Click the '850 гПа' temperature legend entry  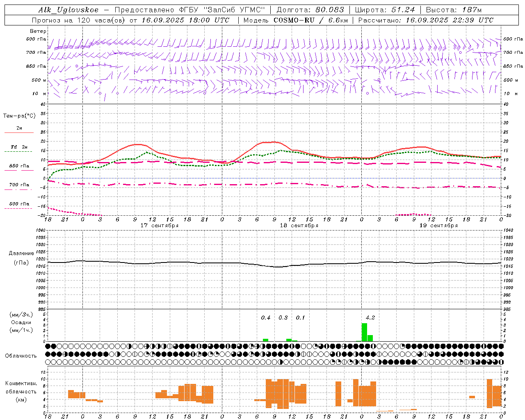[19, 166]
